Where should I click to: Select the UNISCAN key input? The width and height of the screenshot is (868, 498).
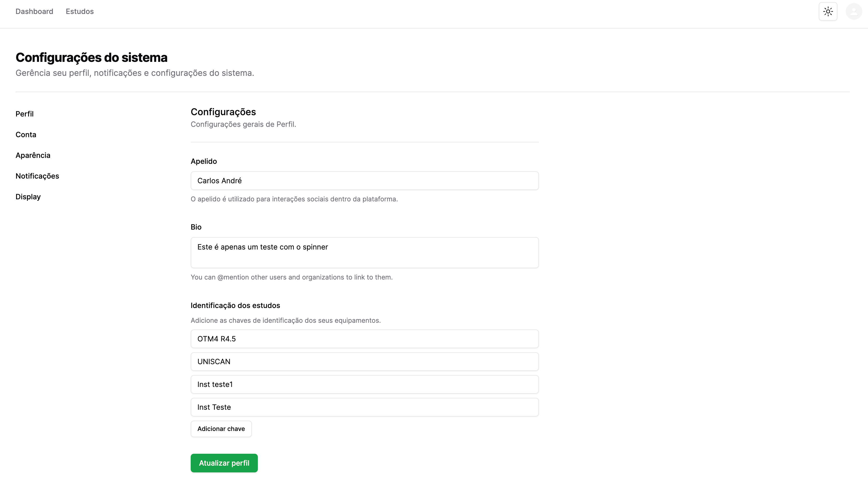[x=364, y=362]
